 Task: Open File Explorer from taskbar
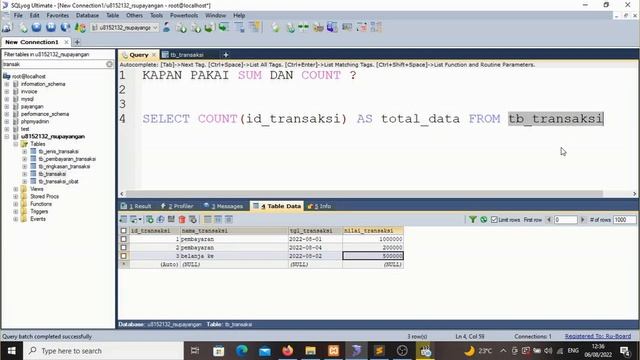(311, 351)
